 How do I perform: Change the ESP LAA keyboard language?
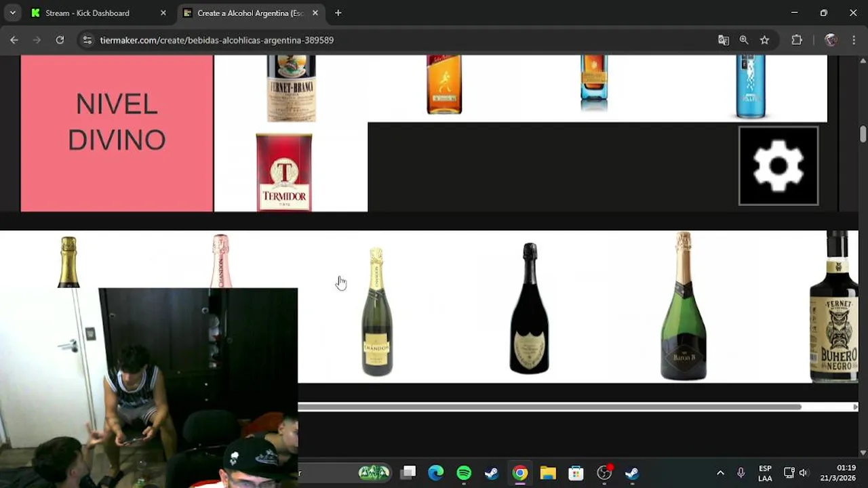tap(765, 473)
